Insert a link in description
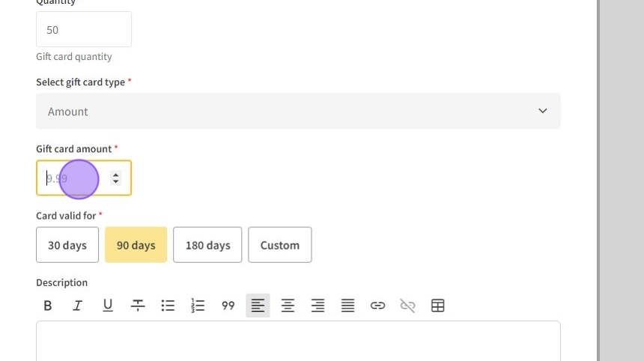 [x=377, y=306]
